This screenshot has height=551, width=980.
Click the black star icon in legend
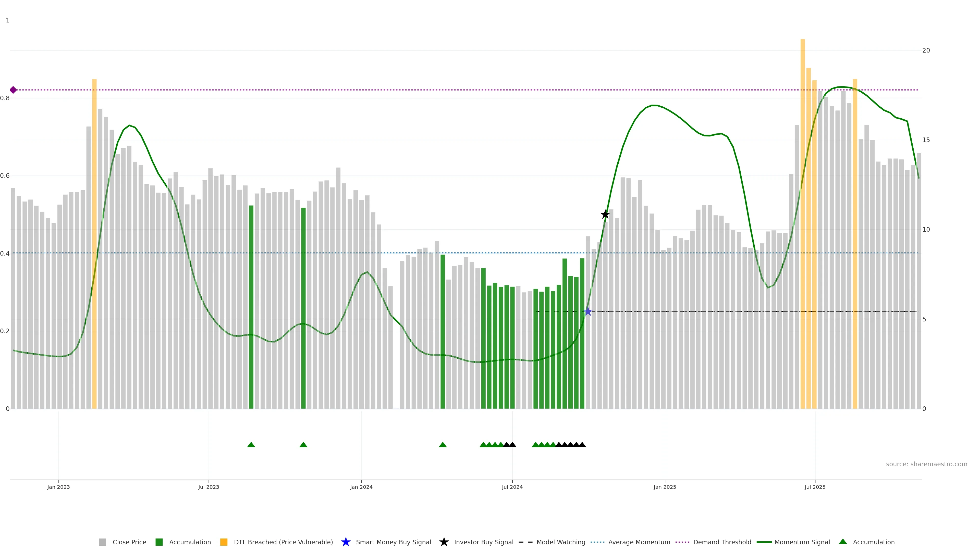click(x=444, y=542)
